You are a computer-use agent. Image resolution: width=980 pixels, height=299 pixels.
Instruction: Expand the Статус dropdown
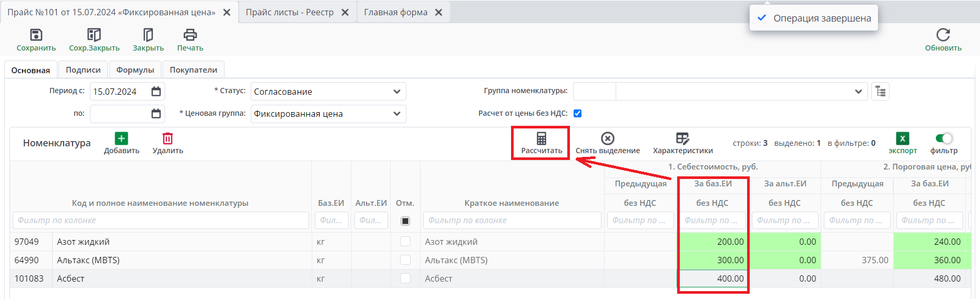point(396,92)
